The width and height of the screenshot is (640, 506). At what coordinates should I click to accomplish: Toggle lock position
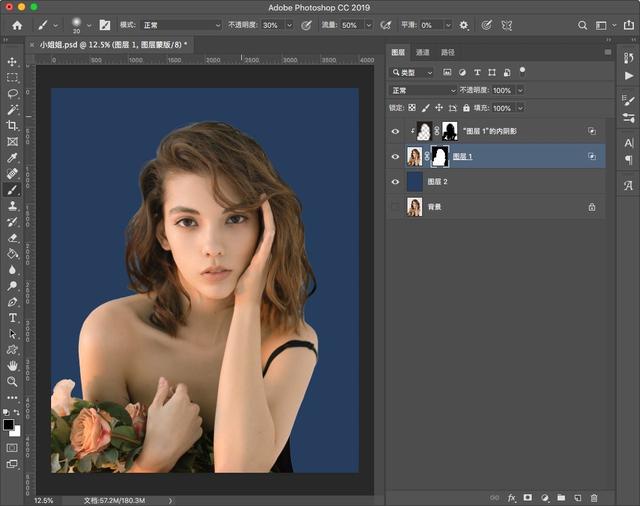[439, 108]
